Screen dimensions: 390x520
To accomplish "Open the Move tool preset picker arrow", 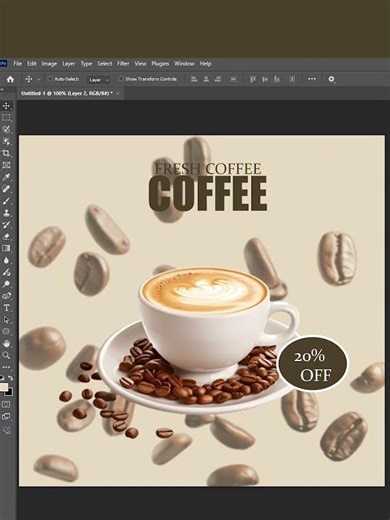I will coord(39,79).
